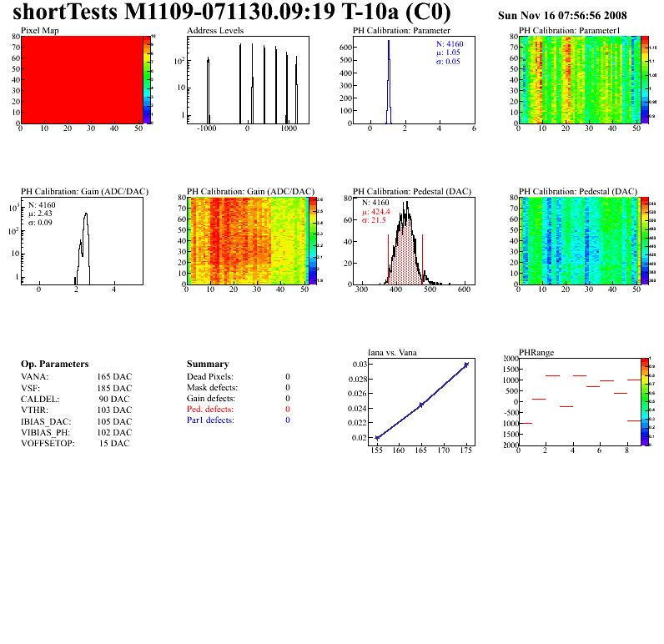Open the Address Levels histogram
The image size is (664, 644).
(x=248, y=79)
